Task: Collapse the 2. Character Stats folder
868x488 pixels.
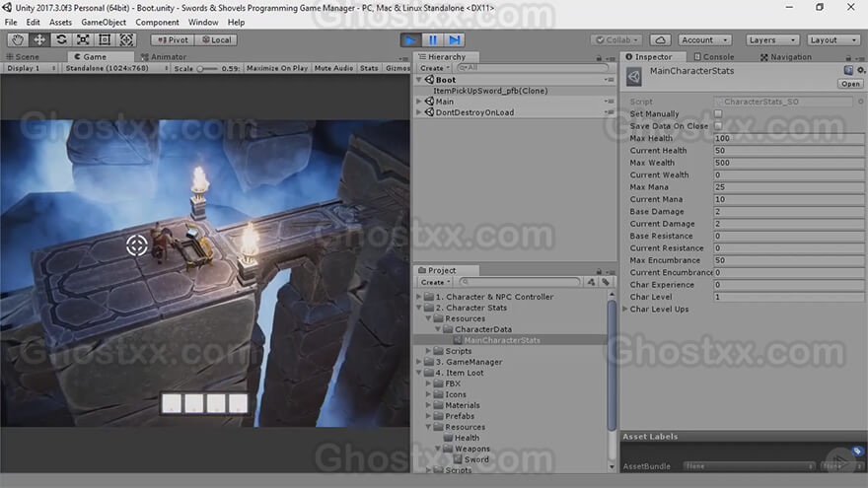Action: (x=419, y=308)
